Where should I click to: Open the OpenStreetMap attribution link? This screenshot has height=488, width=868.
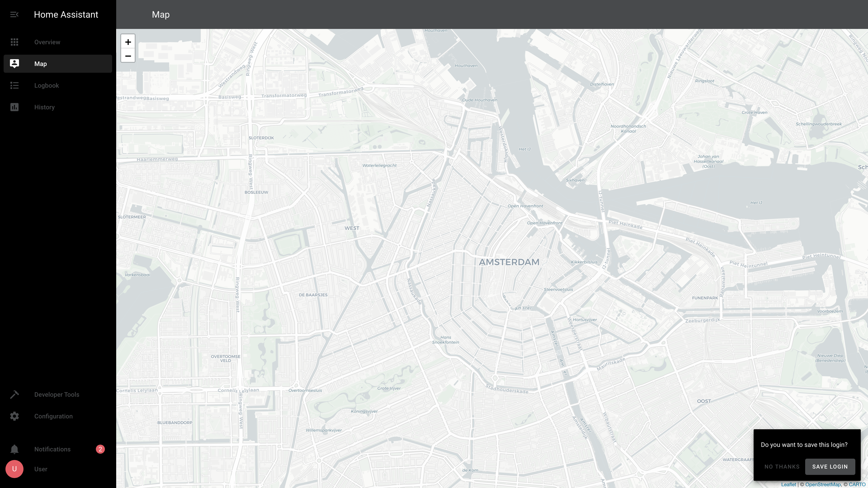(823, 484)
